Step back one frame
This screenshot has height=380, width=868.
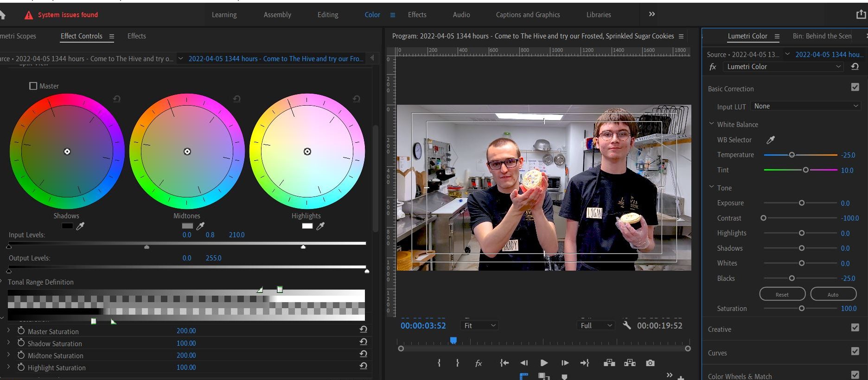[524, 363]
